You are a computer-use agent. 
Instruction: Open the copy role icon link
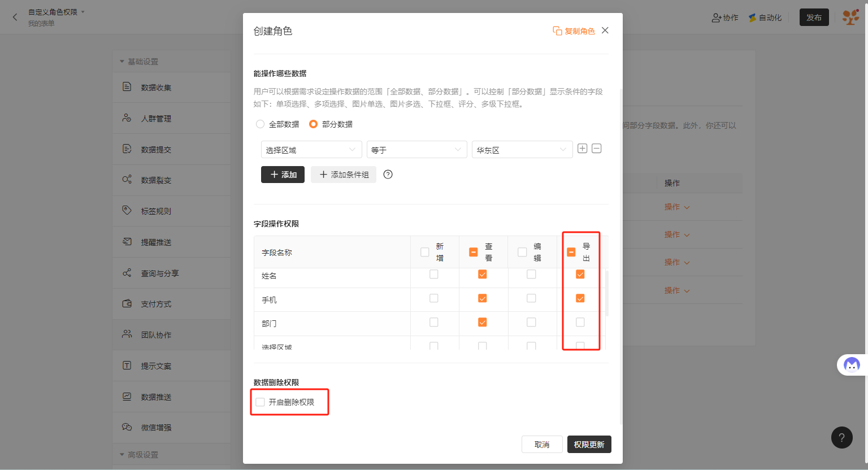coord(574,31)
